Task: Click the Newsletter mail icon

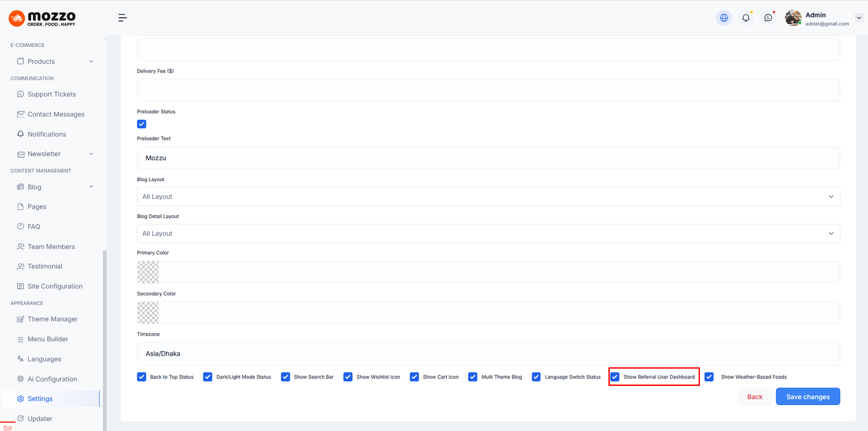Action: coord(21,154)
